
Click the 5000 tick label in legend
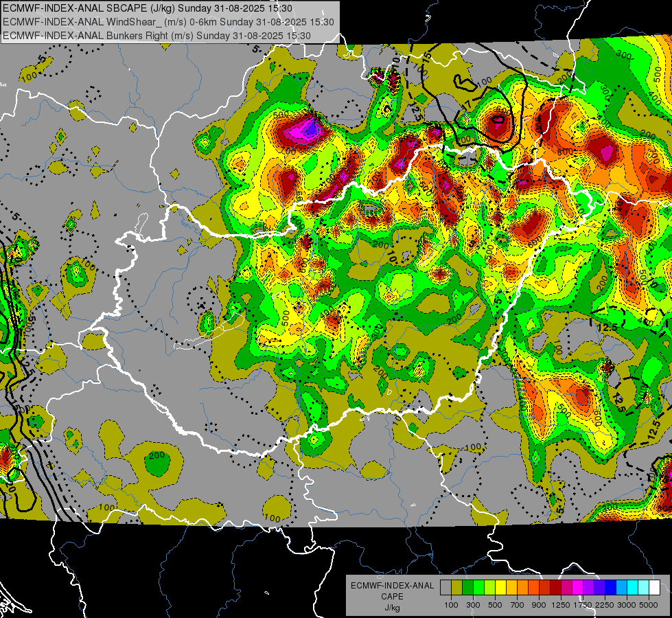coord(649,605)
